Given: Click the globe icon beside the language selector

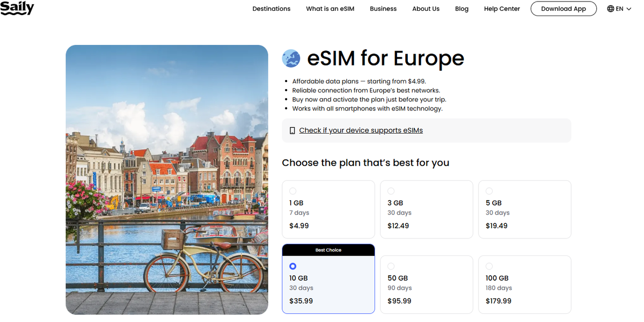Looking at the screenshot, I should (610, 8).
